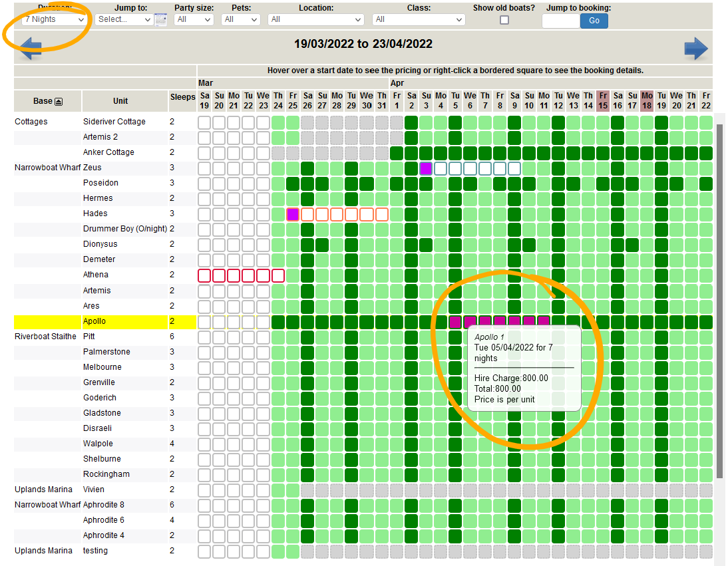Click the first red-bordered square in Athena row
This screenshot has width=728, height=566.
tap(204, 275)
